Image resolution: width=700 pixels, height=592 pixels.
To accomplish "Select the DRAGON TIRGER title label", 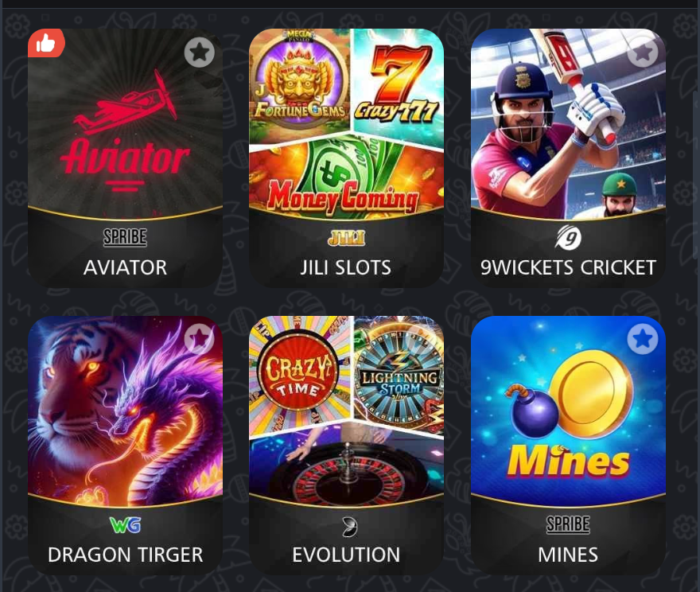I will (x=126, y=555).
